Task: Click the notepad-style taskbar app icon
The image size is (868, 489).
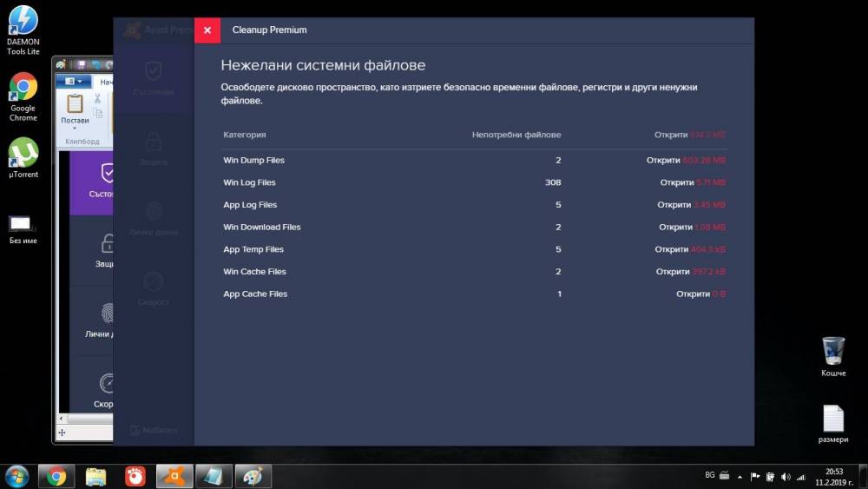Action: click(x=214, y=476)
